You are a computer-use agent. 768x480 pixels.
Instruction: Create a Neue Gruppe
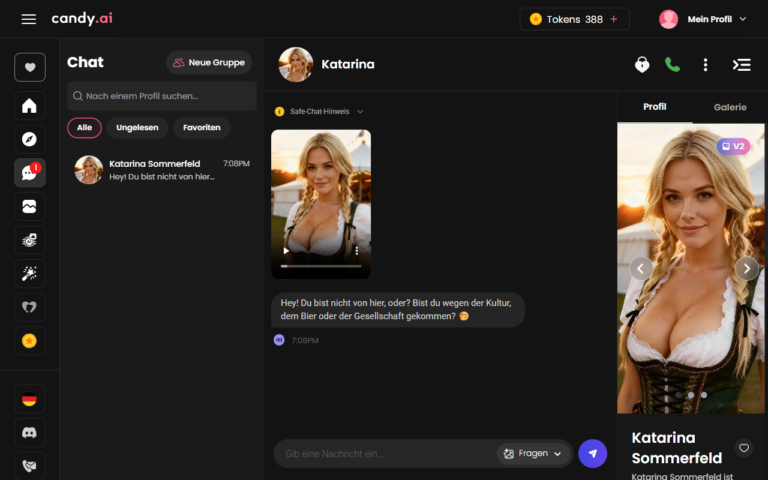point(209,63)
